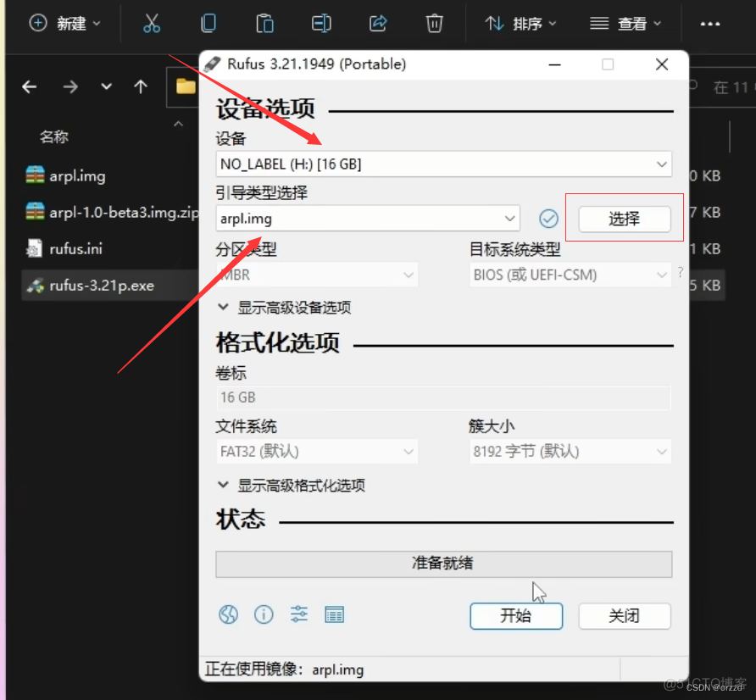756x700 pixels.
Task: Open the 簇大小 8192 字节 dropdown
Action: coord(570,452)
